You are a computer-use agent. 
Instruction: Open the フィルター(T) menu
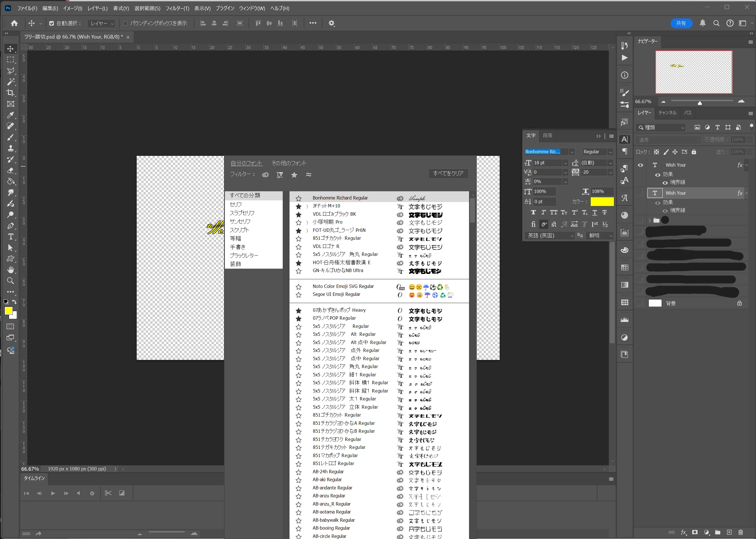177,8
